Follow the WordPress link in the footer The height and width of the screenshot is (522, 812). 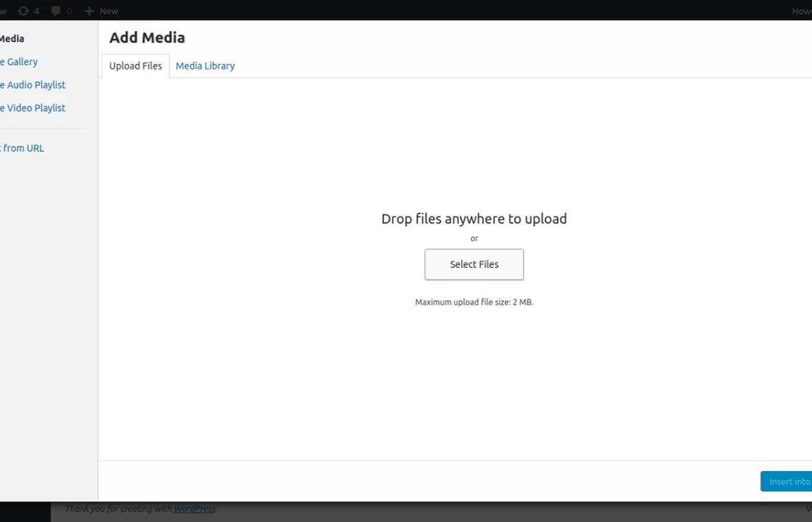tap(194, 509)
